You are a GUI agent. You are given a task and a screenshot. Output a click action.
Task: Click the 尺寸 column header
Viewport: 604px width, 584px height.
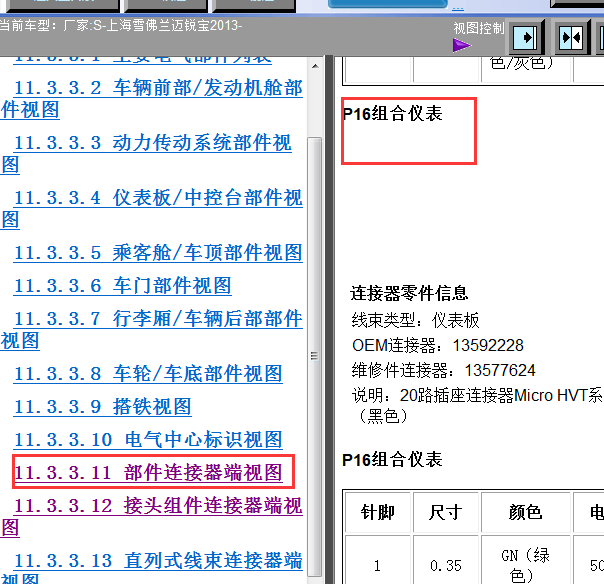(446, 513)
